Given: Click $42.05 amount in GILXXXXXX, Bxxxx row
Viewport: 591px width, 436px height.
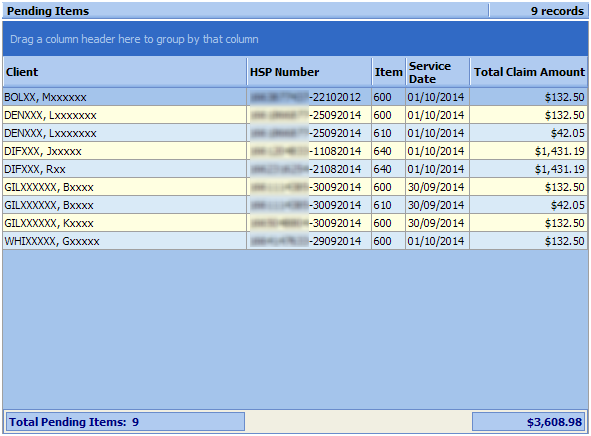Looking at the screenshot, I should pos(528,205).
